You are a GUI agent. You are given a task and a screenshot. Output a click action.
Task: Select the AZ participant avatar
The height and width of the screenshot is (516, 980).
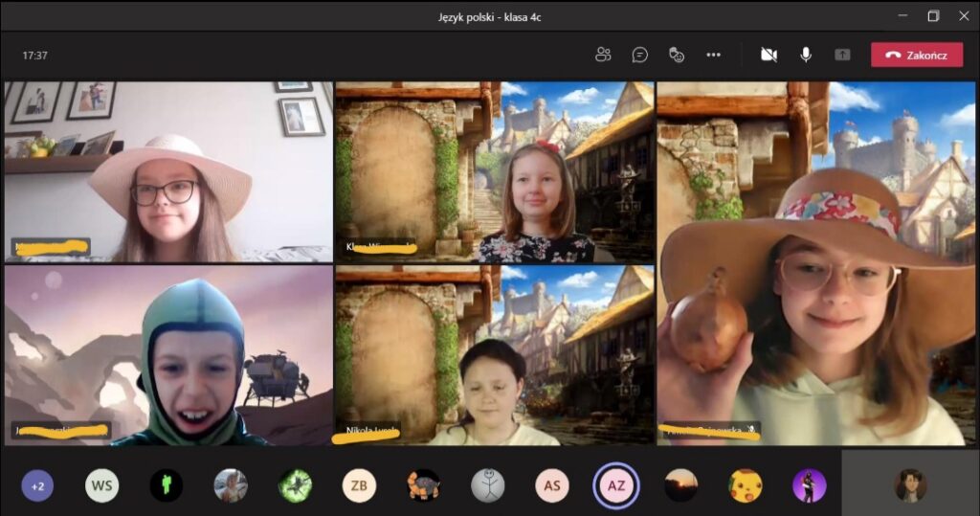[616, 486]
